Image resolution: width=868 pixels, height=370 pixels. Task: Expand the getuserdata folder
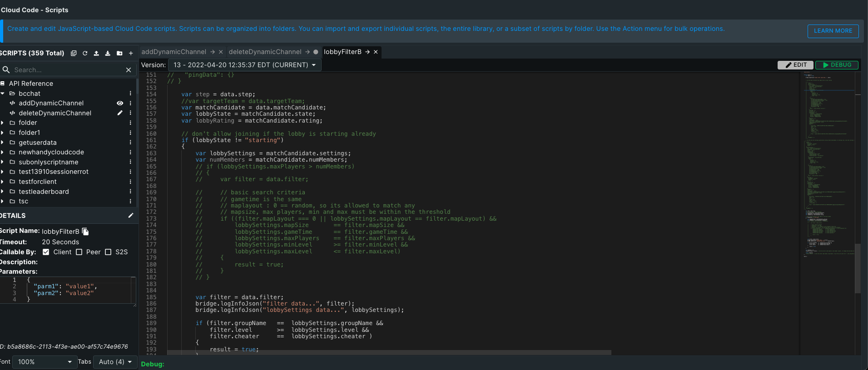[x=2, y=143]
